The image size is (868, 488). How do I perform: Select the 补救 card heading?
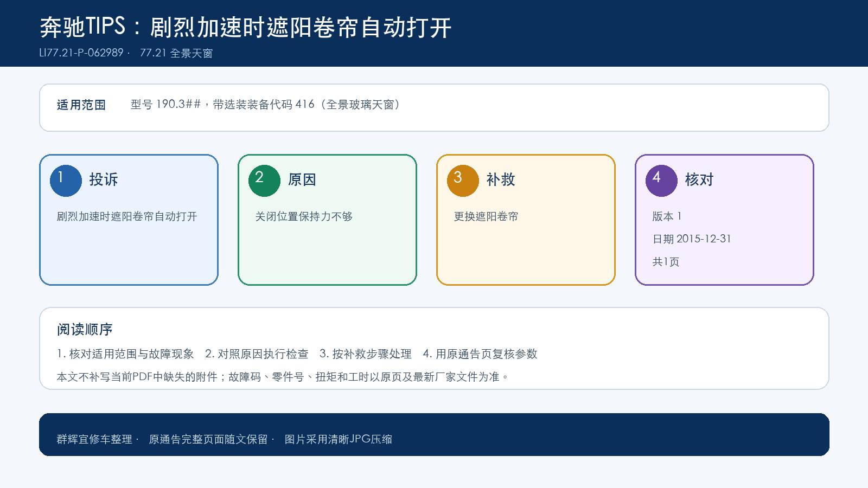501,179
